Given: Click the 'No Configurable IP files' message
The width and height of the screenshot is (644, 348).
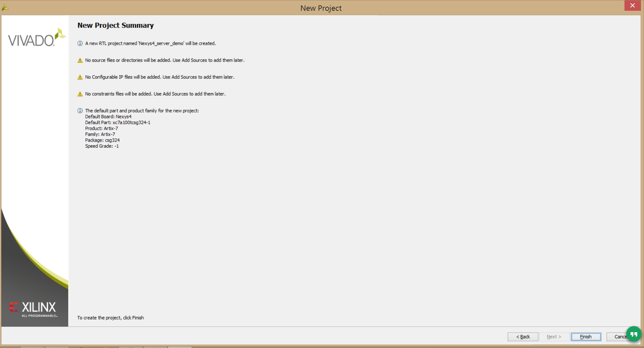Looking at the screenshot, I should point(160,77).
